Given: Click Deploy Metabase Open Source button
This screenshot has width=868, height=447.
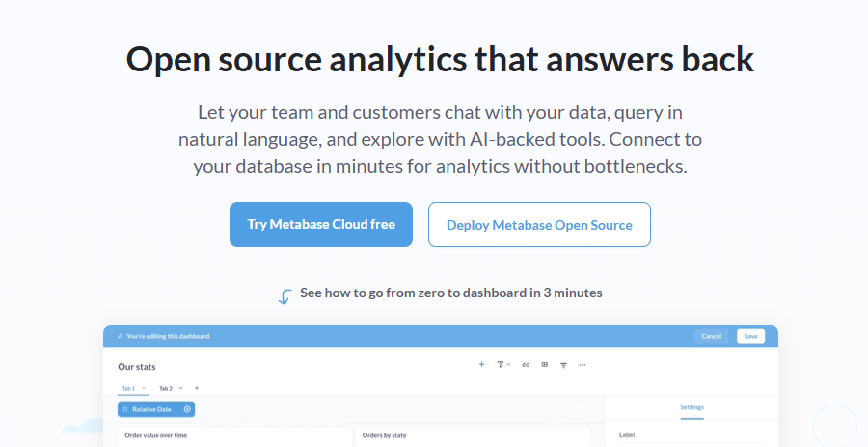Looking at the screenshot, I should pos(539,224).
